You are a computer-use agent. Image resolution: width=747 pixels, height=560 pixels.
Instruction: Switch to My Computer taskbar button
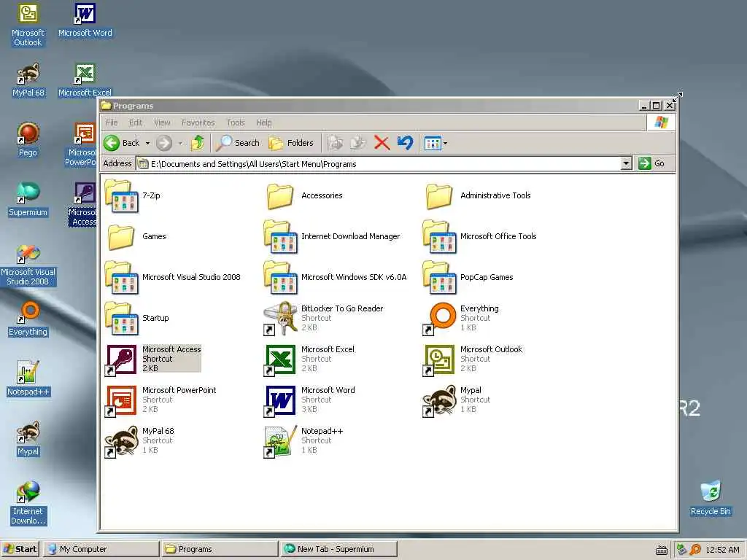(x=101, y=549)
